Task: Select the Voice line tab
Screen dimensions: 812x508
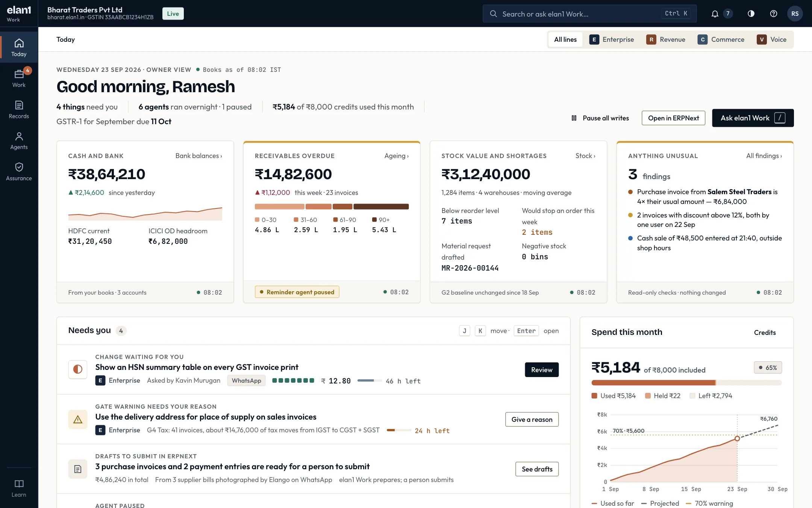Action: click(772, 40)
